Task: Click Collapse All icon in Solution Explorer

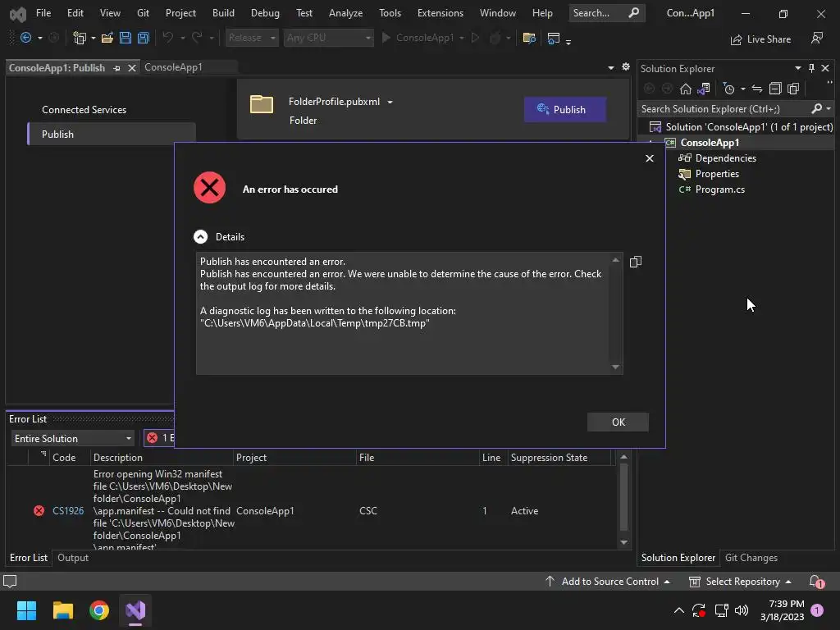Action: point(774,89)
